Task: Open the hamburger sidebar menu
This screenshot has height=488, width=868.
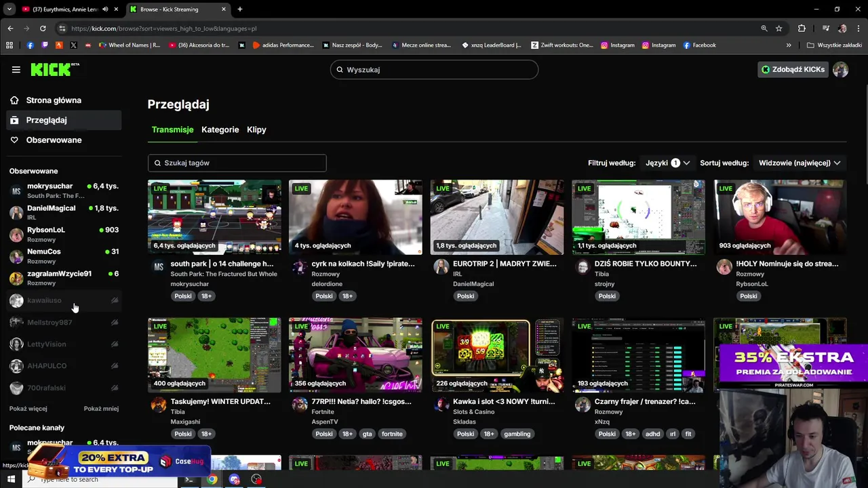Action: tap(16, 69)
